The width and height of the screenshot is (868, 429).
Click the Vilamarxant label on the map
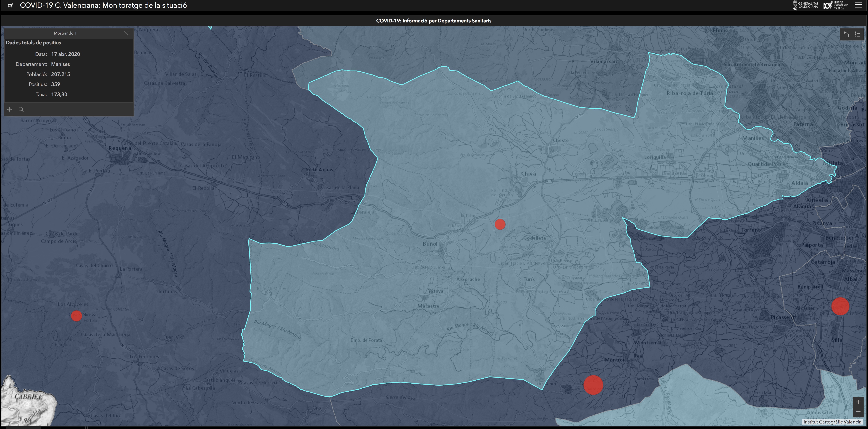pos(605,61)
